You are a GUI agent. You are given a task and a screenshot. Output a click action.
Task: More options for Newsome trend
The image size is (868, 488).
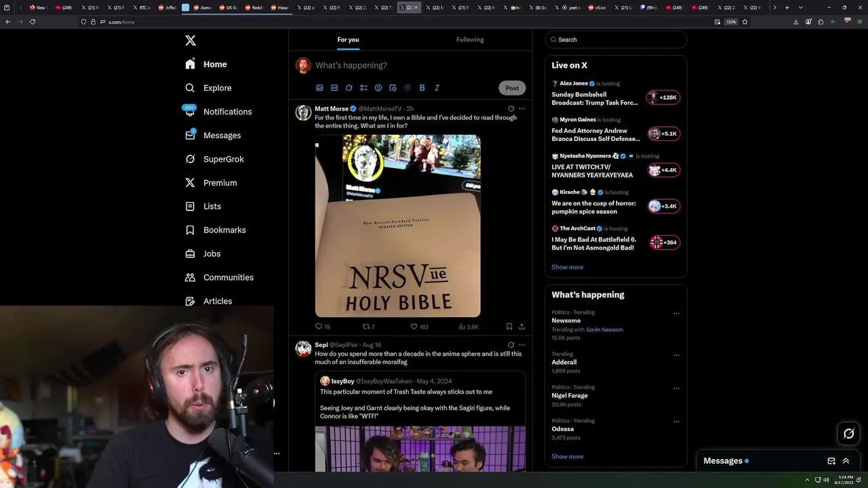676,314
